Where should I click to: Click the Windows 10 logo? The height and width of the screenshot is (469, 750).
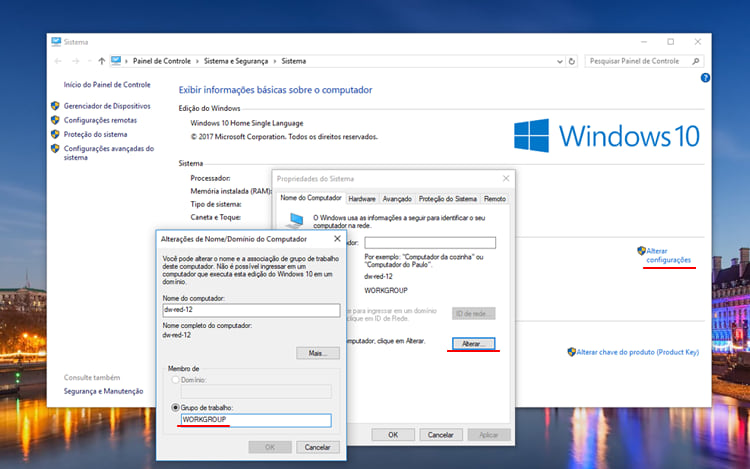(x=607, y=136)
